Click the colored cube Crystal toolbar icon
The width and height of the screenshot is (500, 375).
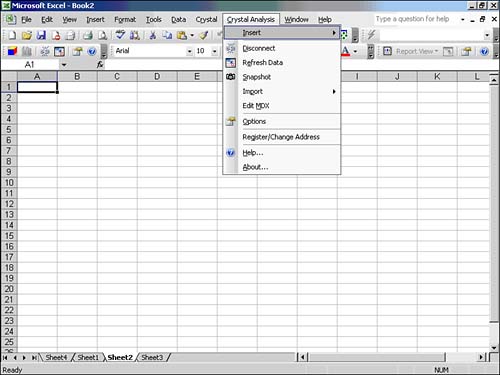click(12, 51)
